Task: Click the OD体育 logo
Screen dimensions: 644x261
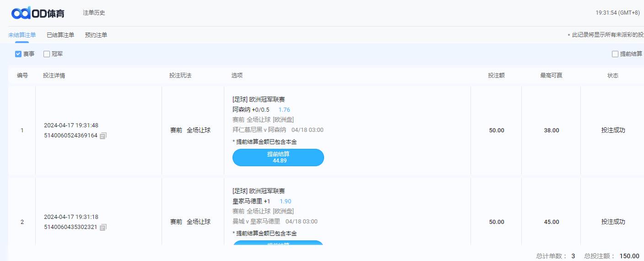Action: click(x=38, y=13)
